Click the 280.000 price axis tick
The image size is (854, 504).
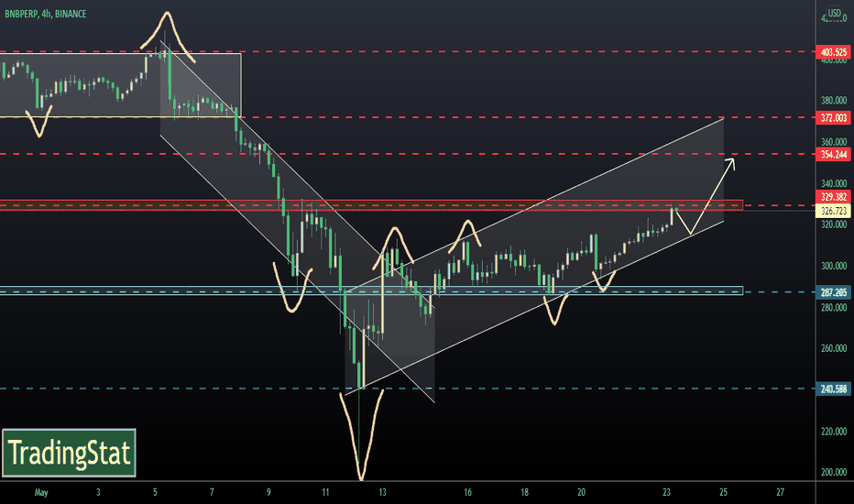[834, 307]
